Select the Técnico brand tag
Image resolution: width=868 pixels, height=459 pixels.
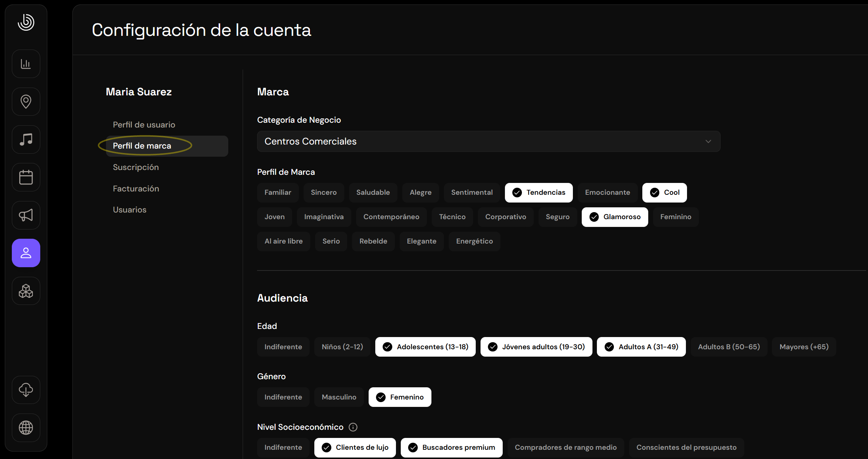452,217
